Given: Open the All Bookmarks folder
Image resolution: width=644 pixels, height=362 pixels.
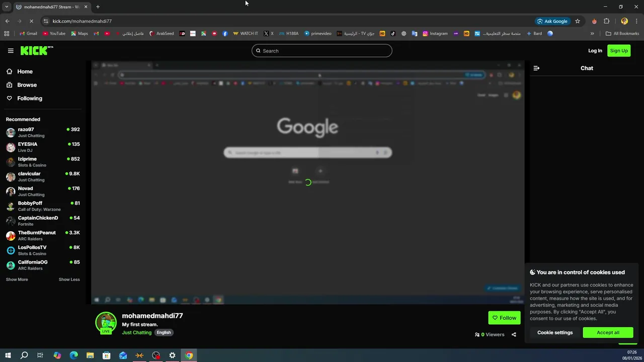Looking at the screenshot, I should tap(622, 34).
